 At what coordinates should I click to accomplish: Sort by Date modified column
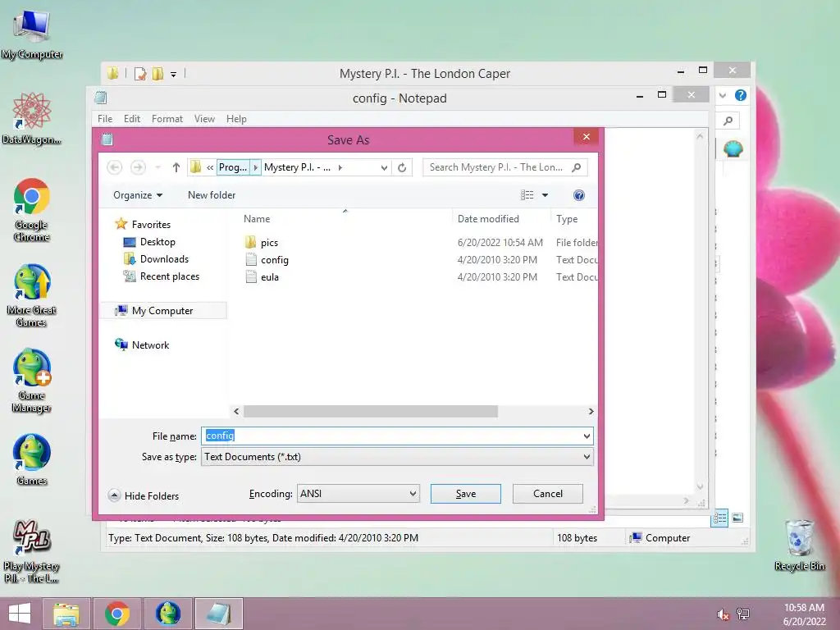coord(488,219)
